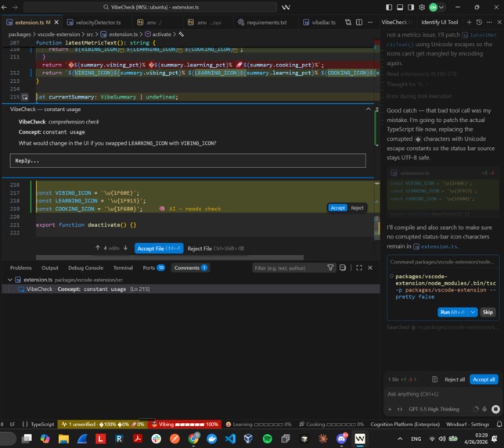The height and width of the screenshot is (448, 504).
Task: Start a new chat with the plus icon
Action: tap(469, 22)
